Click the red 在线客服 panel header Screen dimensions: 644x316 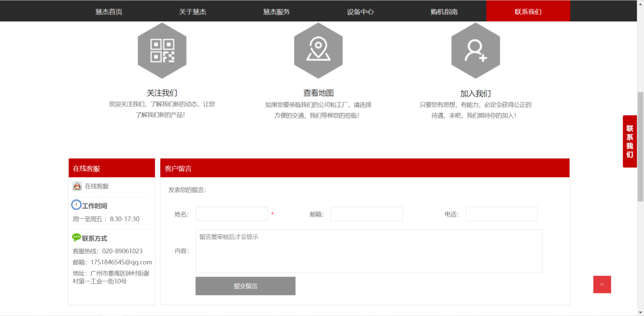(112, 168)
